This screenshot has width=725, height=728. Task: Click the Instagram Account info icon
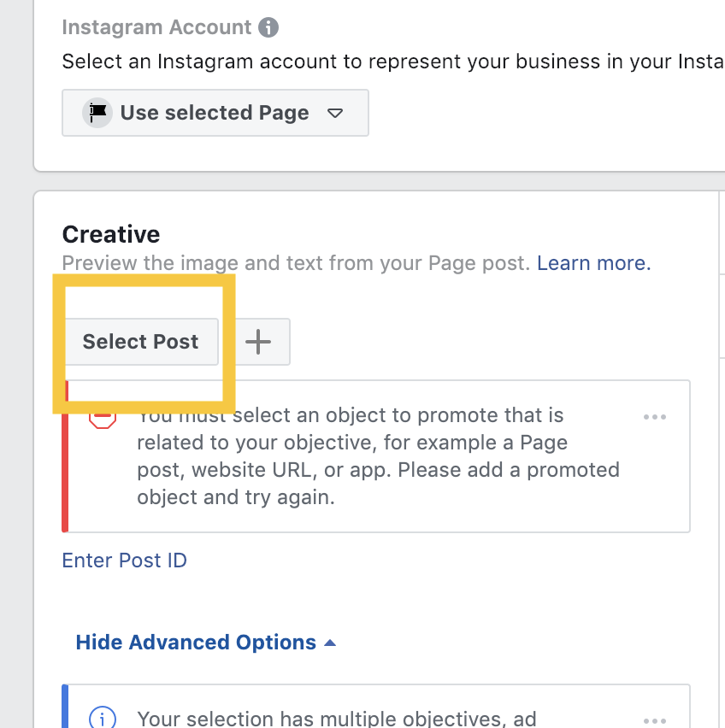click(268, 27)
